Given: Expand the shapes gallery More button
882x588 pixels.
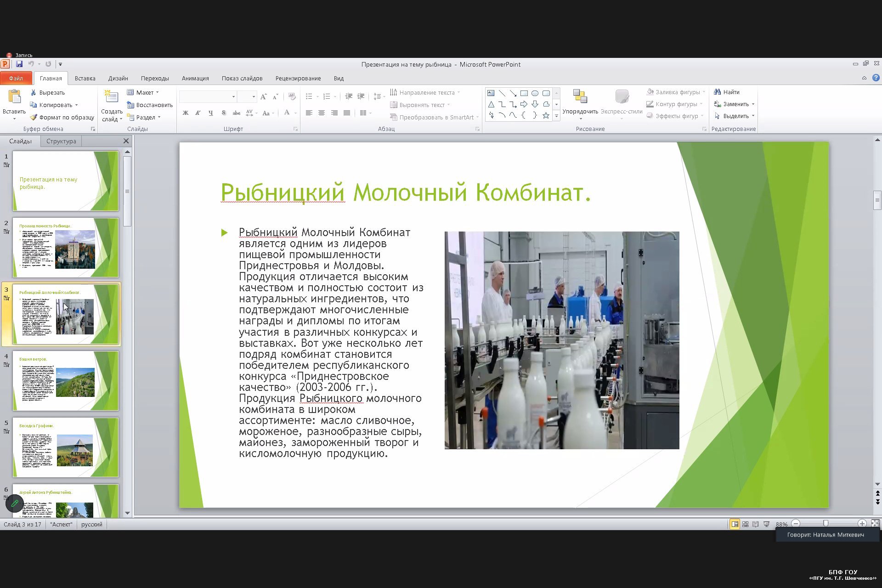Looking at the screenshot, I should [556, 116].
